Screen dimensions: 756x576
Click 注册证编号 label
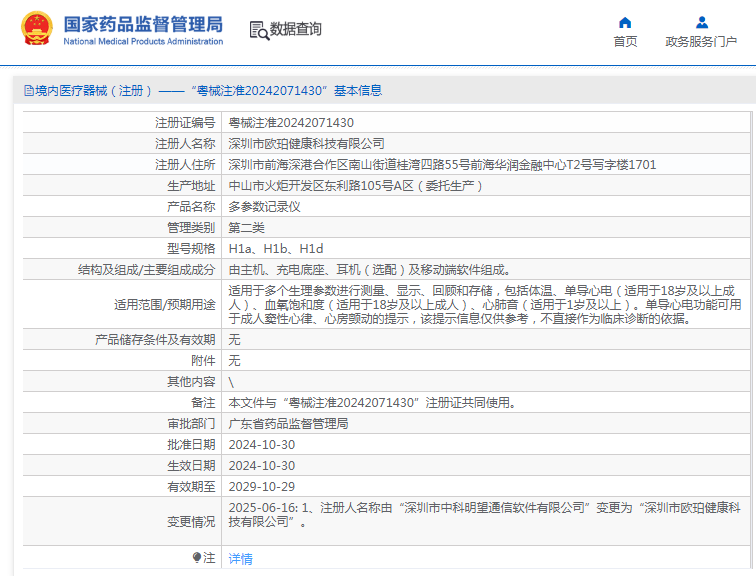(185, 123)
